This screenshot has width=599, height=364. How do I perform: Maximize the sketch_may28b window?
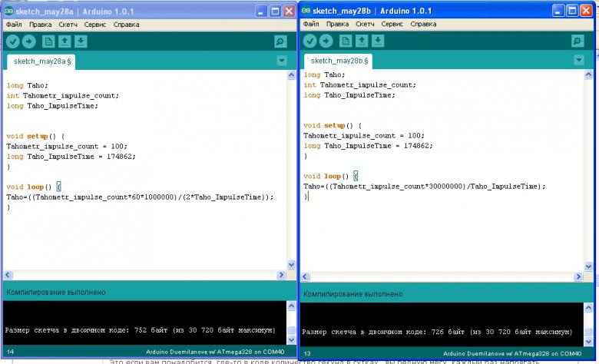(x=572, y=11)
